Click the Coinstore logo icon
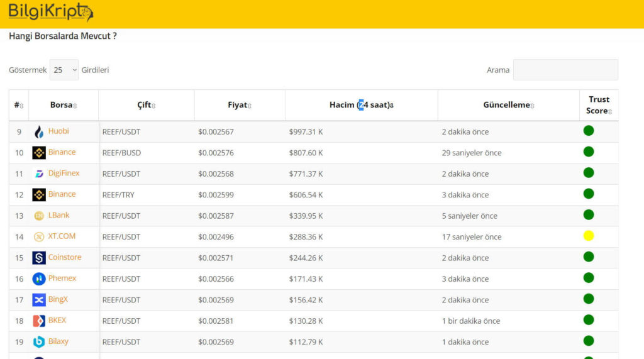Image resolution: width=644 pixels, height=359 pixels. click(39, 258)
